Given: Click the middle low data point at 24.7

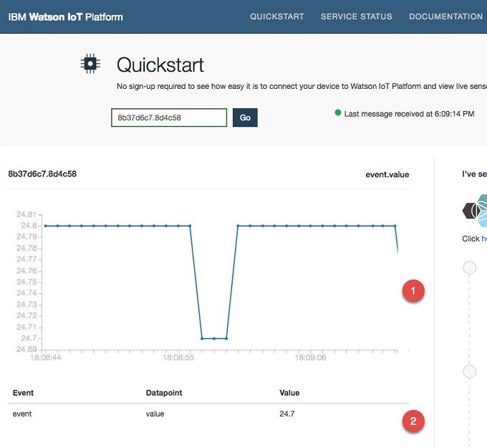Looking at the screenshot, I should (214, 338).
